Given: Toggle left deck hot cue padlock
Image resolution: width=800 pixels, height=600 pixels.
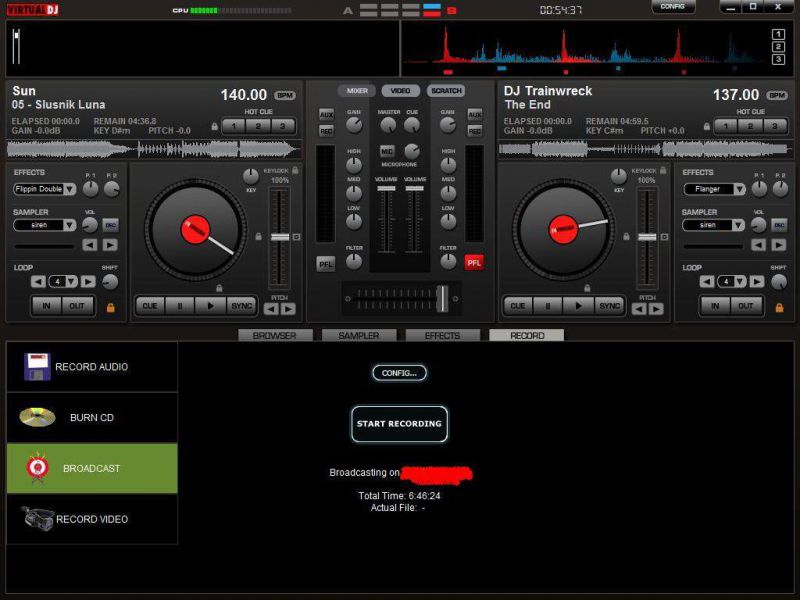Looking at the screenshot, I should click(215, 126).
